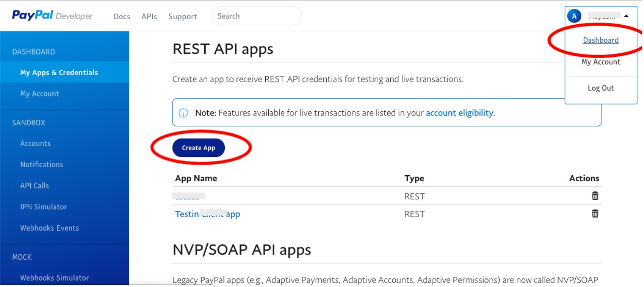Click the MOCK section label
Viewport: 644px width, 287px height.
click(22, 257)
